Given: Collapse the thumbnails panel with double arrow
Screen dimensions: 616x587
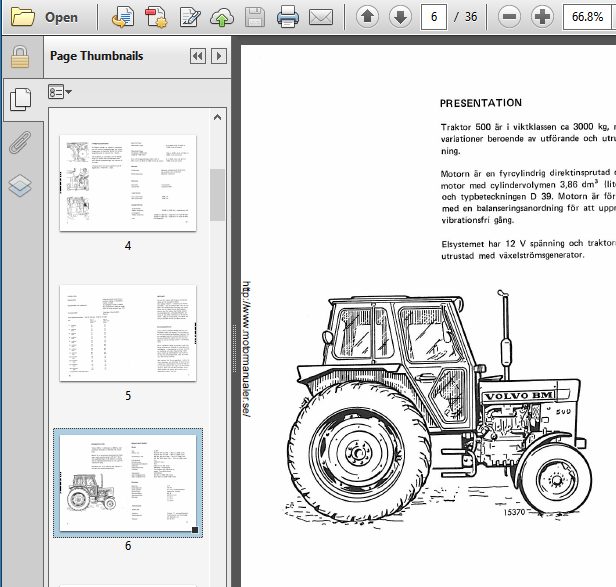Looking at the screenshot, I should pos(198,56).
